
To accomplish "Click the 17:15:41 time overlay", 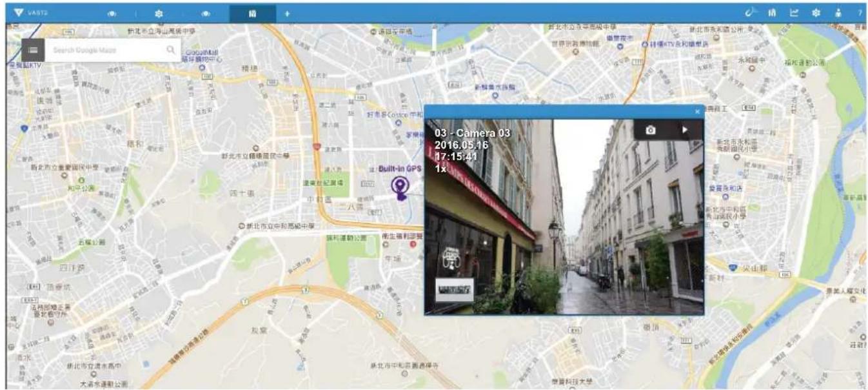I will tap(456, 156).
